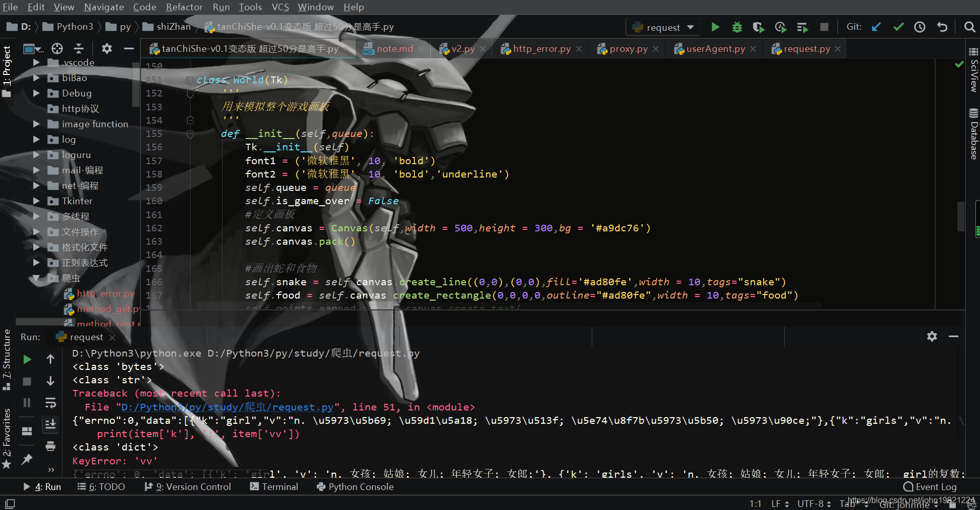Show Git history clock icon

click(x=920, y=27)
